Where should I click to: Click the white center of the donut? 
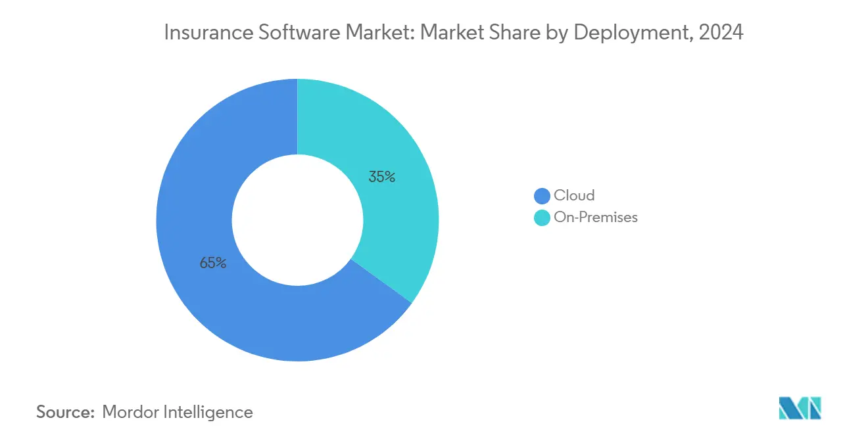click(297, 220)
